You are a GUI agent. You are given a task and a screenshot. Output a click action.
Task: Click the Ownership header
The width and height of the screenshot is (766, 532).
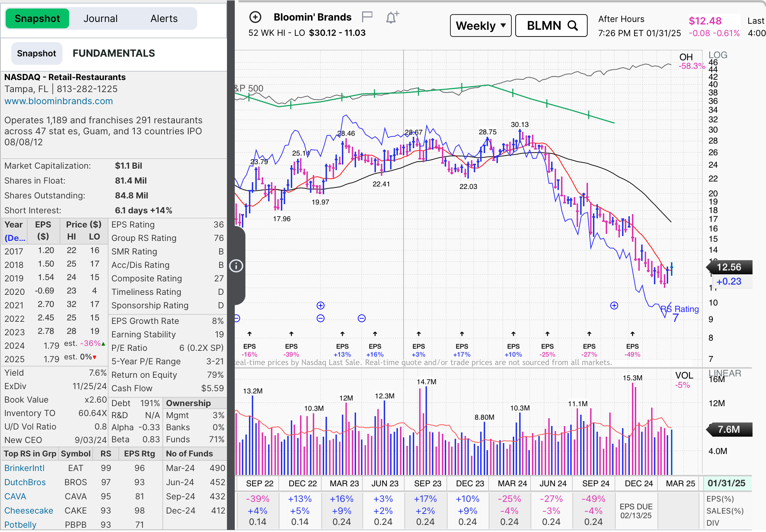[x=188, y=403]
